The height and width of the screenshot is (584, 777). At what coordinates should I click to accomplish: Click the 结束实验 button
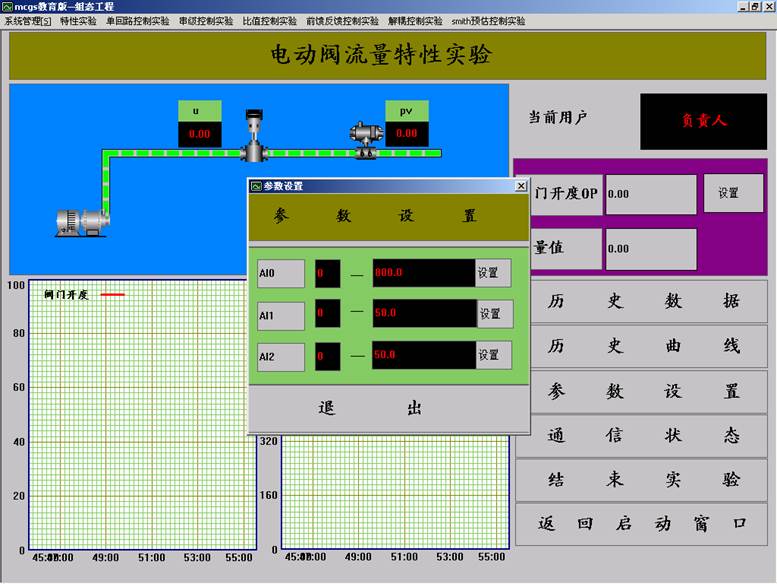[x=642, y=479]
